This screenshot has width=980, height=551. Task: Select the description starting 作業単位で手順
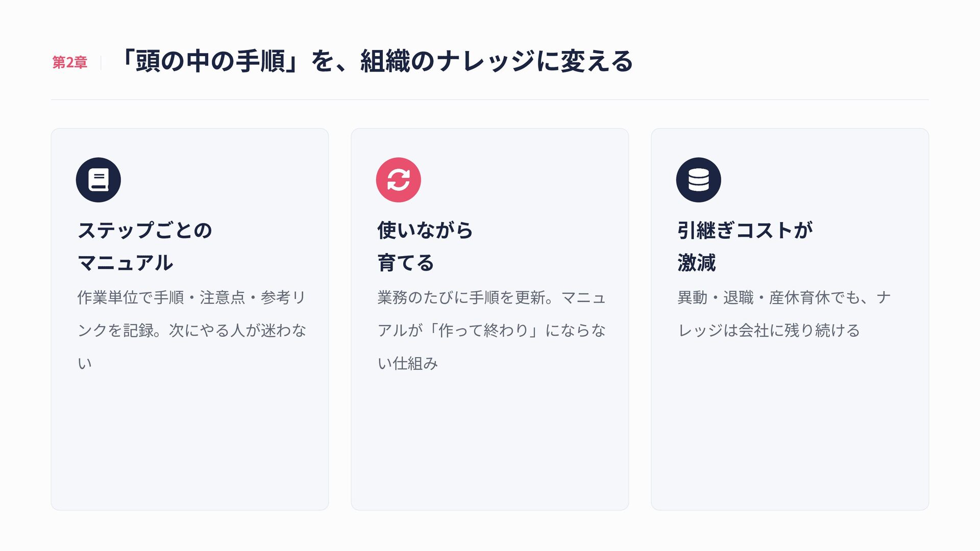192,330
